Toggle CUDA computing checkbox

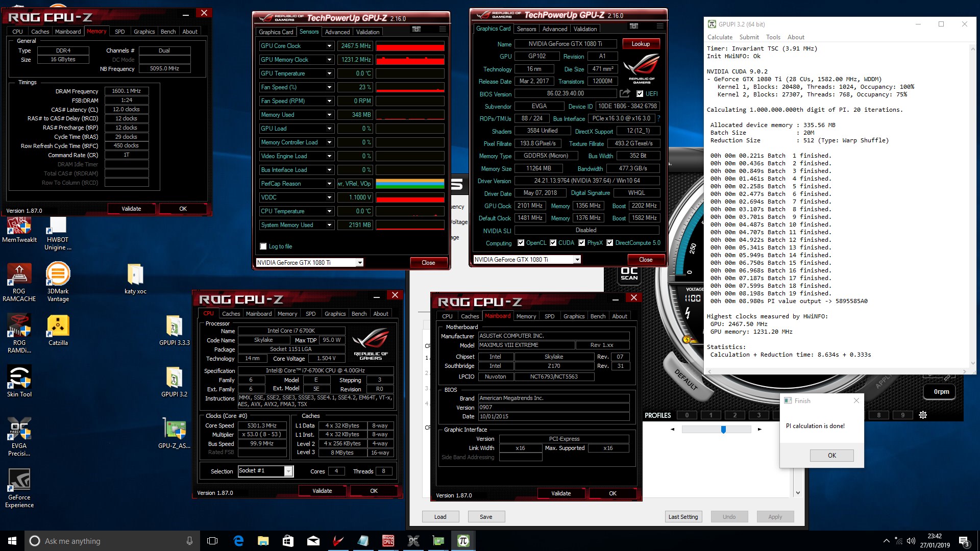(x=553, y=243)
